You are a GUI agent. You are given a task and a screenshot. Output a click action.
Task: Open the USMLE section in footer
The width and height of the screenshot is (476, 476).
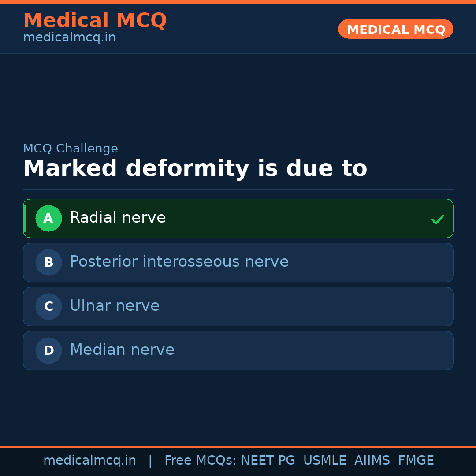click(x=325, y=460)
